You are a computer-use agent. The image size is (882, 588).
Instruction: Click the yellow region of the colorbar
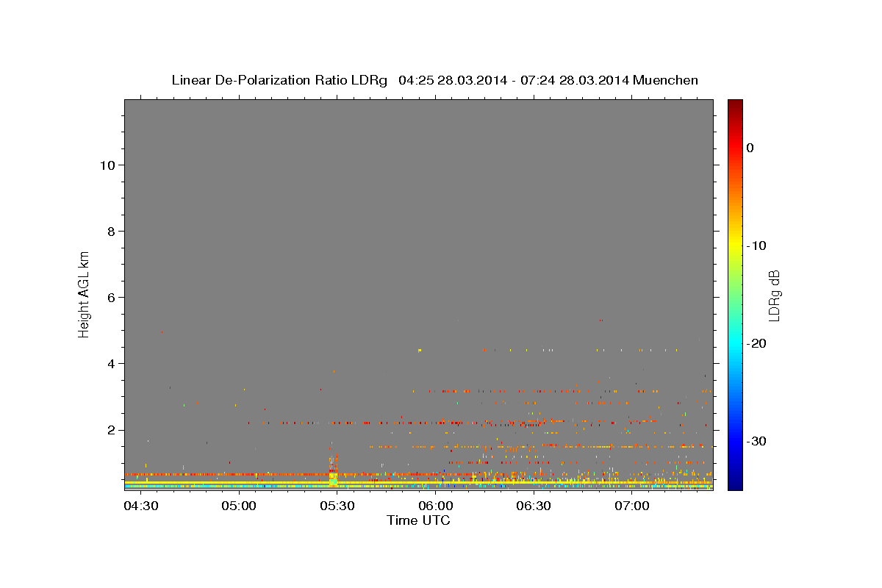point(735,243)
